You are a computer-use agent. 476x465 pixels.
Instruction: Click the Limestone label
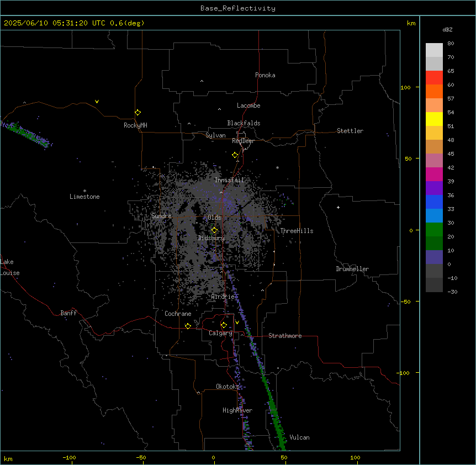click(x=84, y=197)
